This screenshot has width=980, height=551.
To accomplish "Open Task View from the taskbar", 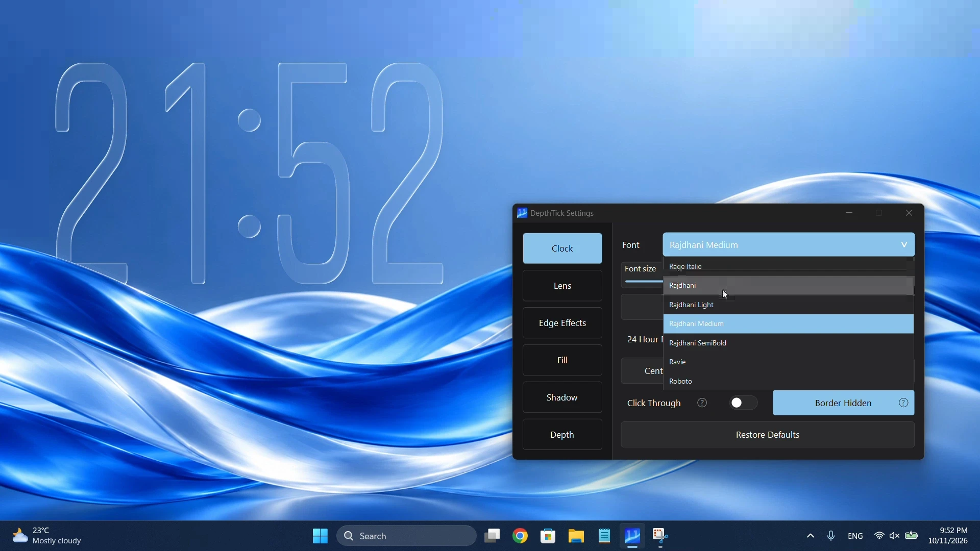I will click(493, 536).
